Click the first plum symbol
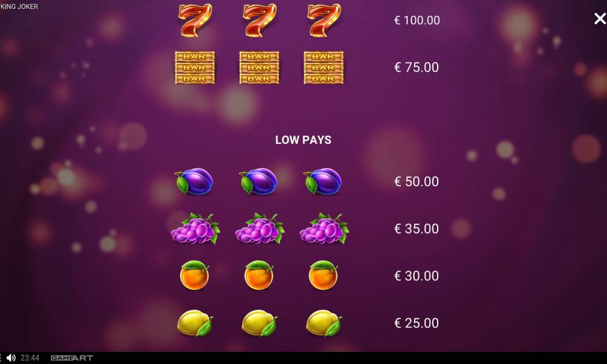This screenshot has height=364, width=607. tap(194, 181)
